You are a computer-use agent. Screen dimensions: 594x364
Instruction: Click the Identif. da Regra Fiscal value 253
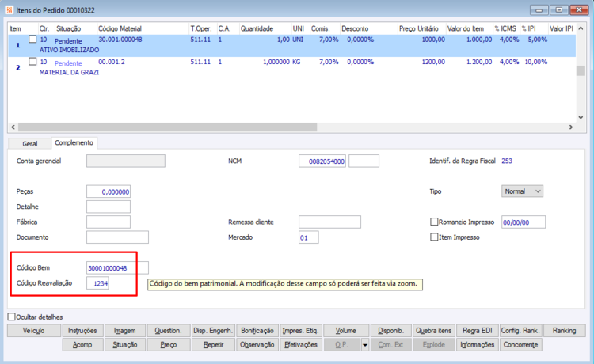click(x=507, y=161)
